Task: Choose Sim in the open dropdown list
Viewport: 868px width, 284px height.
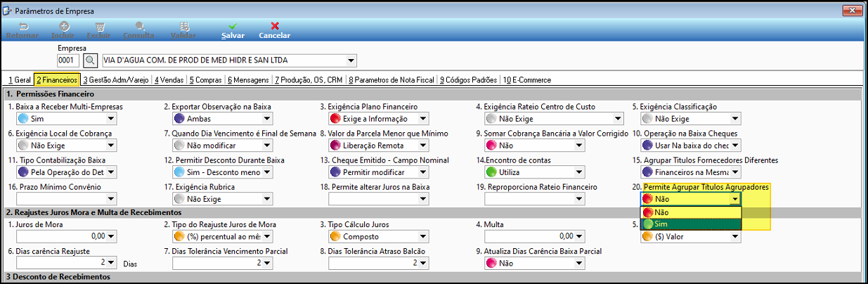Action: (690, 224)
